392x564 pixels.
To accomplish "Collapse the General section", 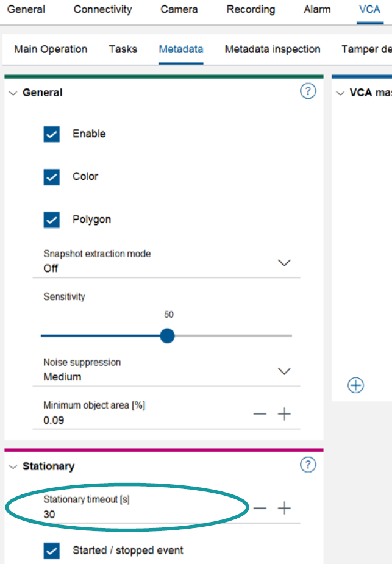I will 13,93.
